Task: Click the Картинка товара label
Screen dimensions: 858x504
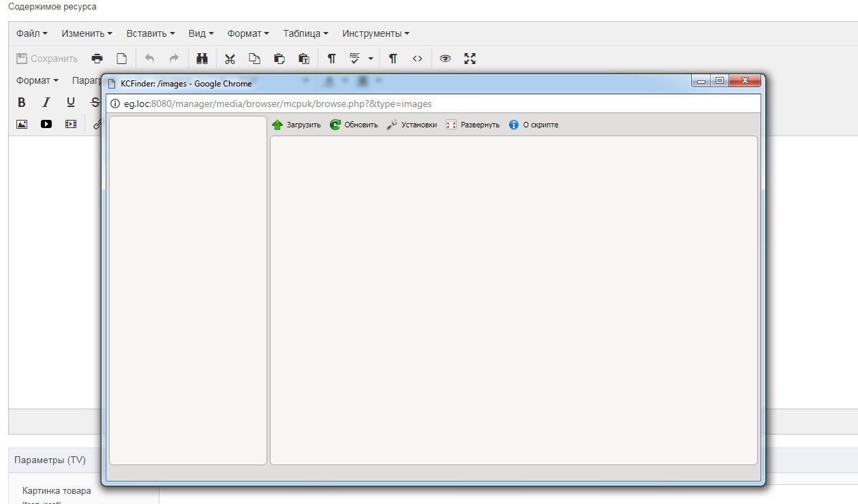Action: tap(57, 490)
